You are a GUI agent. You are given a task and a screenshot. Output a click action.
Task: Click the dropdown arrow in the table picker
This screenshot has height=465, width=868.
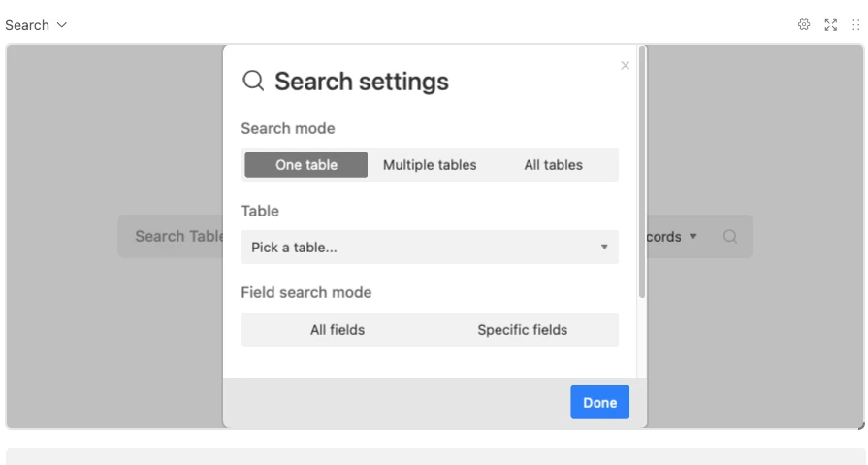click(604, 248)
